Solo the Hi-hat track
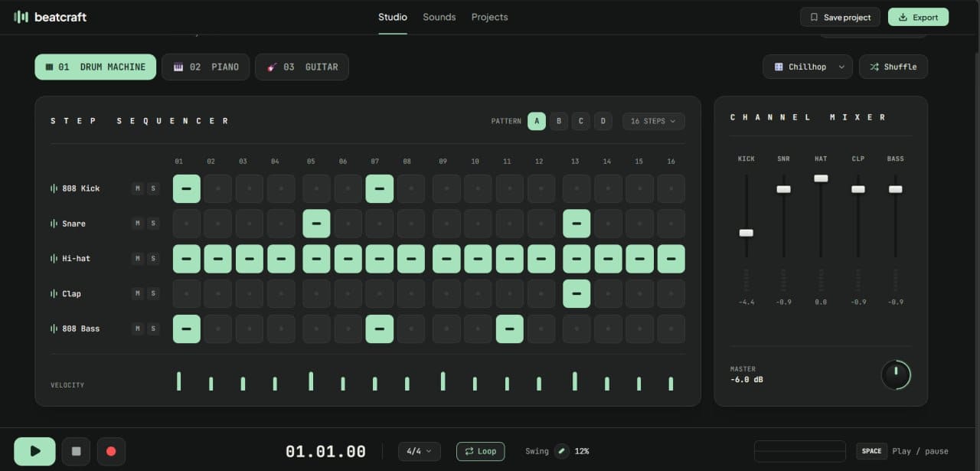The width and height of the screenshot is (980, 471). tap(153, 259)
